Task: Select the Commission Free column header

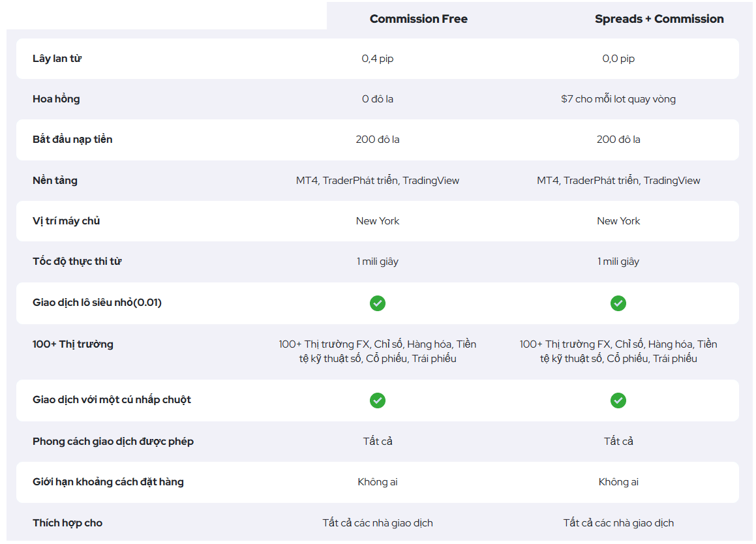Action: [419, 19]
